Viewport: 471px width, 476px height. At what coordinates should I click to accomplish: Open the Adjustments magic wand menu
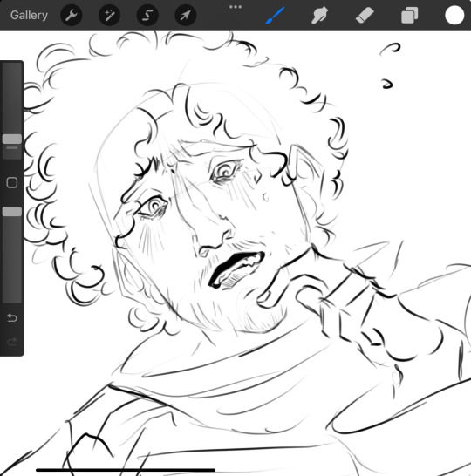point(109,15)
